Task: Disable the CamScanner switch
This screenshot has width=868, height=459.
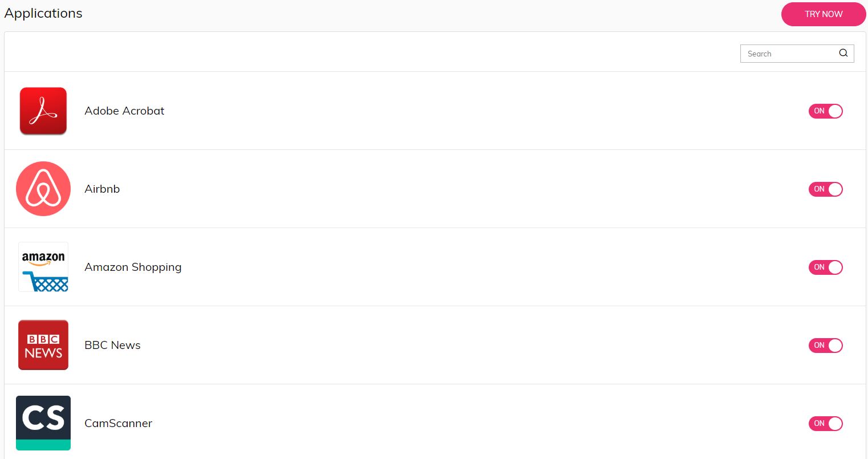Action: pyautogui.click(x=825, y=424)
